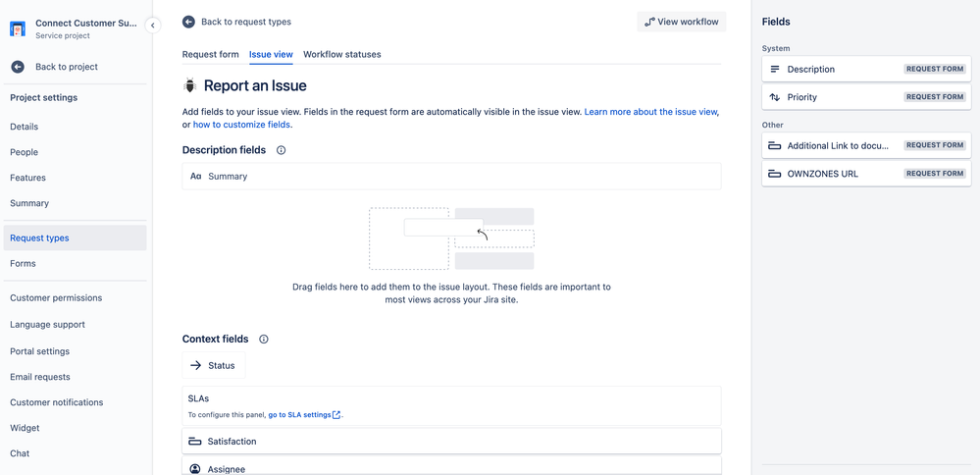Open the Workflow statuses tab
The image size is (980, 475).
[x=342, y=54]
